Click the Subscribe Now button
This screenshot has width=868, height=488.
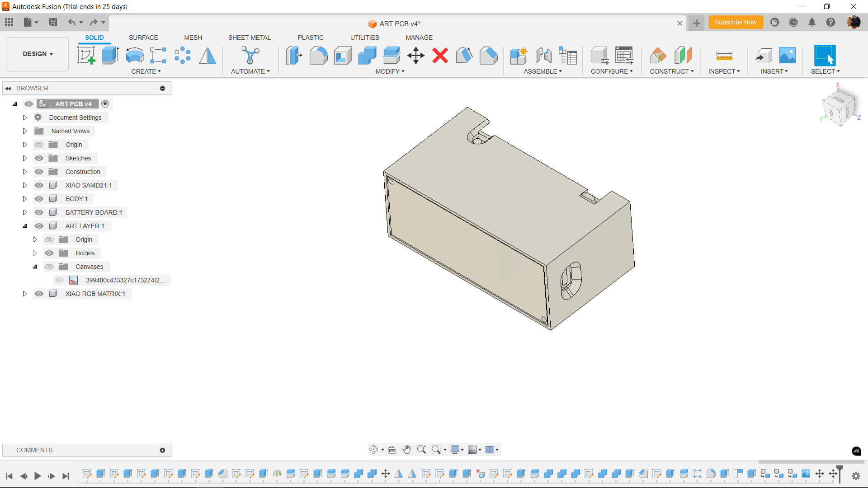pos(736,22)
